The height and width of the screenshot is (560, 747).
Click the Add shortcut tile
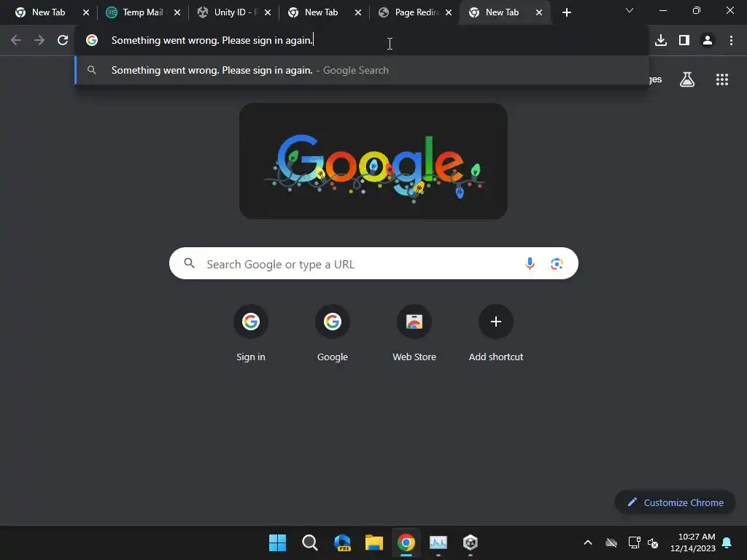point(496,333)
